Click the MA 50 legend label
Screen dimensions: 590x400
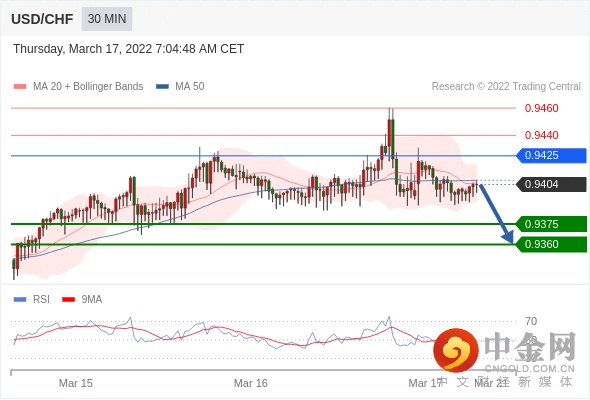[x=190, y=87]
